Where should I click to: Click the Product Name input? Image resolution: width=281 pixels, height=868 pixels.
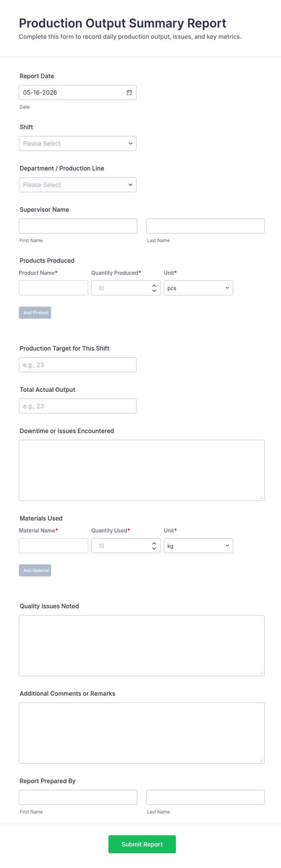53,288
